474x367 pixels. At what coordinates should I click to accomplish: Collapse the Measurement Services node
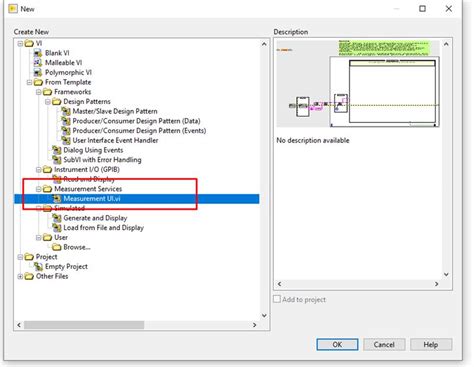click(38, 189)
